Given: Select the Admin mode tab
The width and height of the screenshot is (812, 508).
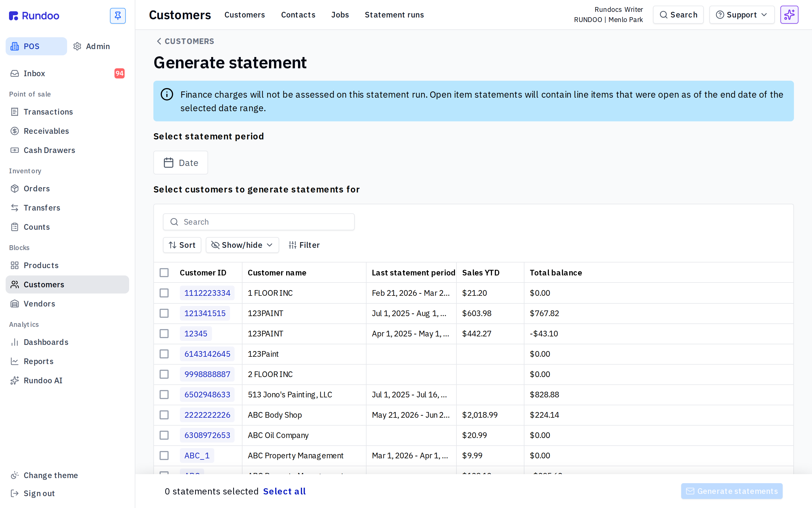Looking at the screenshot, I should tap(92, 46).
